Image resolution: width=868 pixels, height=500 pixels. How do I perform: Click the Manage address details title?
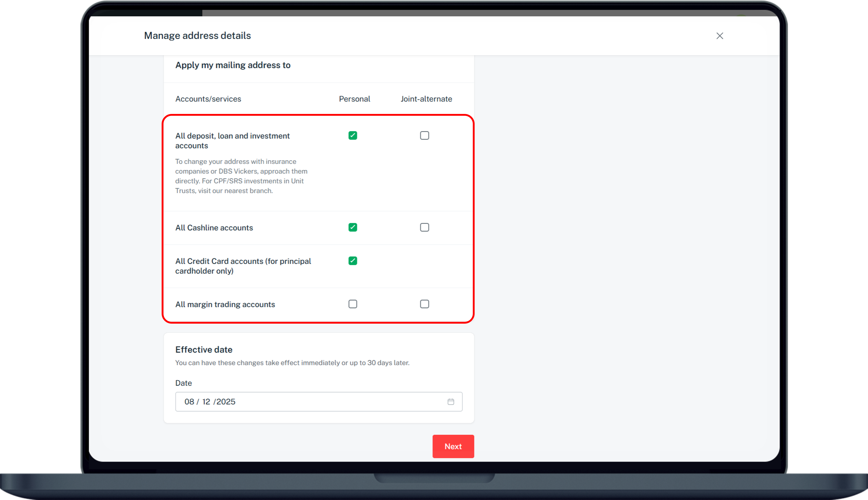click(197, 35)
